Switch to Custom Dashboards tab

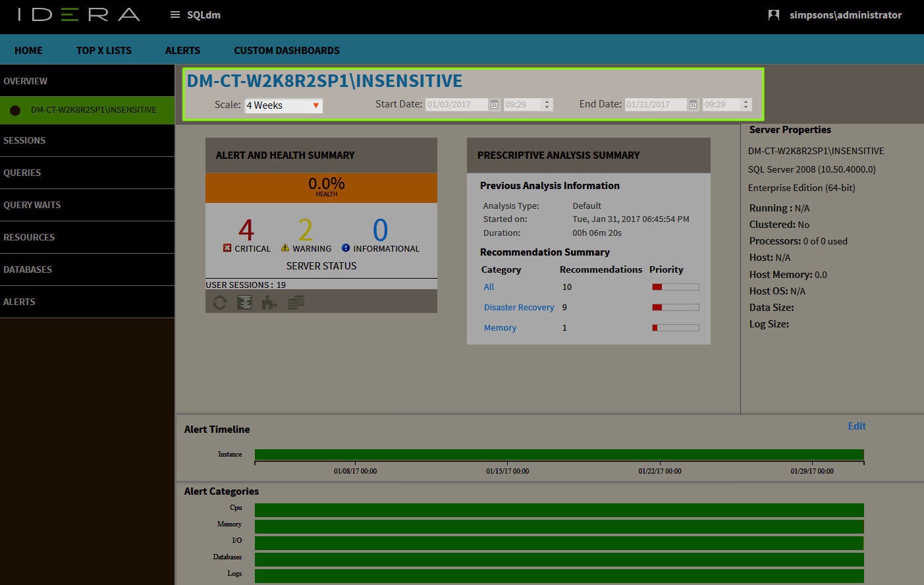click(286, 51)
